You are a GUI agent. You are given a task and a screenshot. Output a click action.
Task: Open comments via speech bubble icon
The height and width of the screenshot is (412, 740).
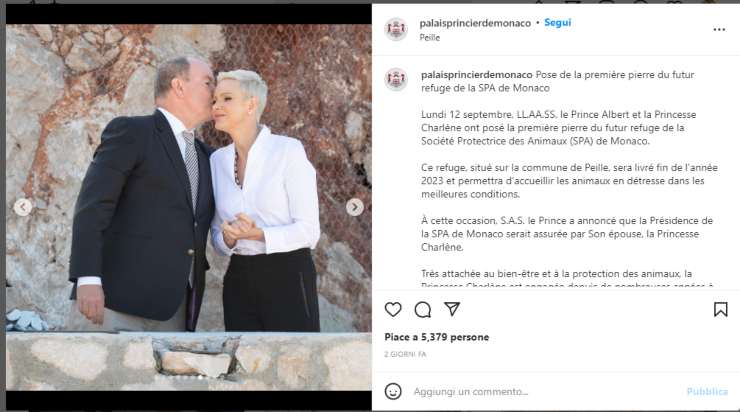click(422, 310)
